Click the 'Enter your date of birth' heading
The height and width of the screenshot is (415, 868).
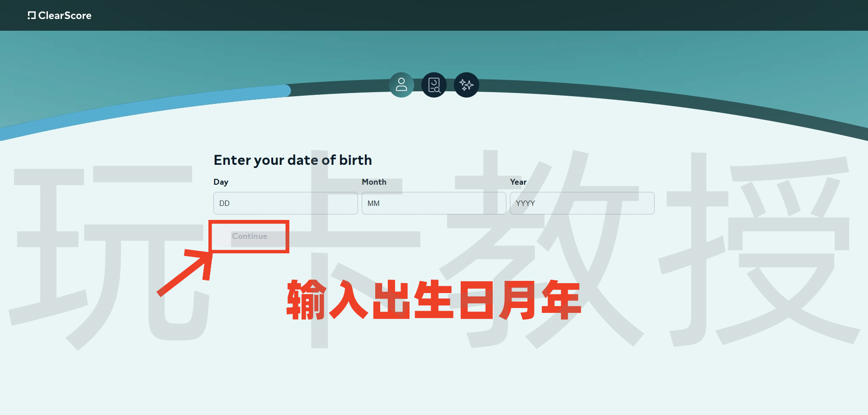[x=292, y=160]
